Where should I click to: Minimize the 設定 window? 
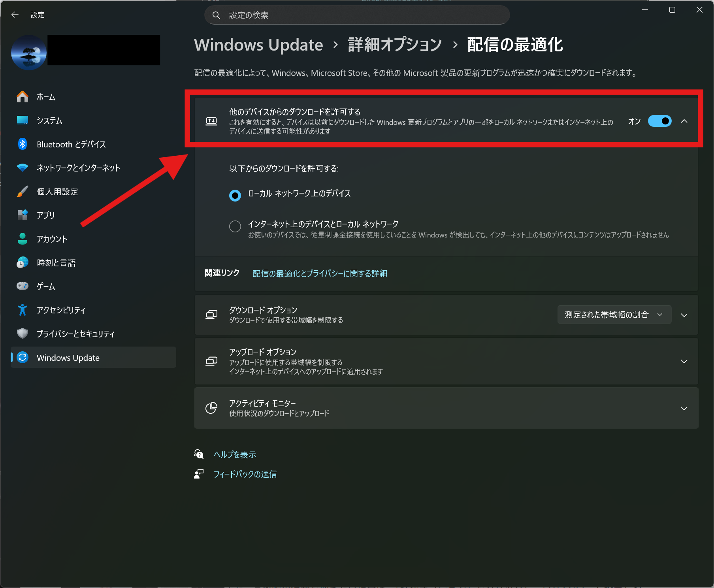(x=645, y=10)
